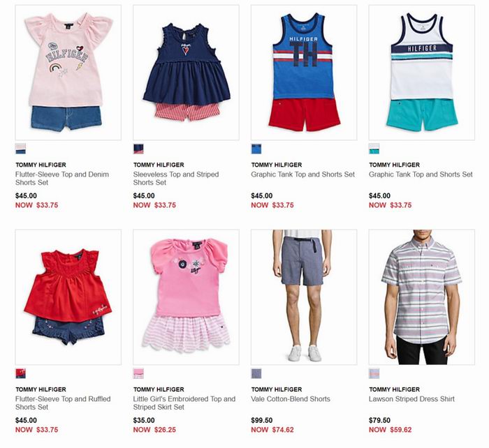Open Sleeveless Top and Striped Shorts Set link
489x448 pixels.
click(176, 179)
